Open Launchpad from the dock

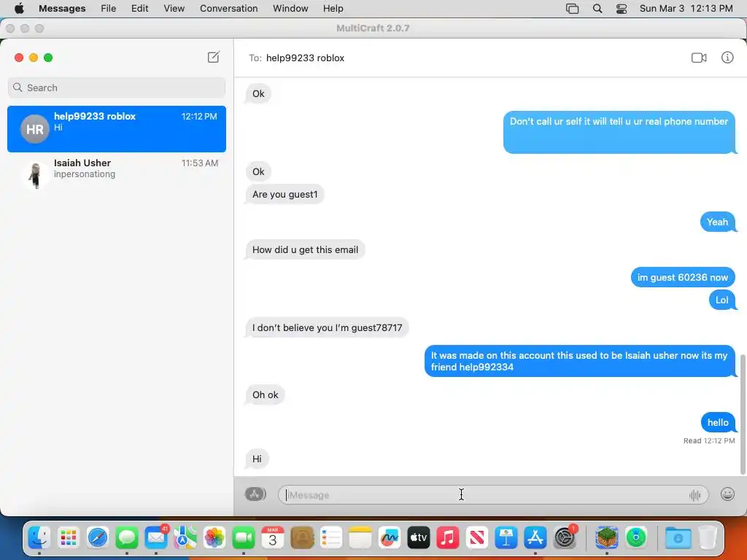(68, 537)
